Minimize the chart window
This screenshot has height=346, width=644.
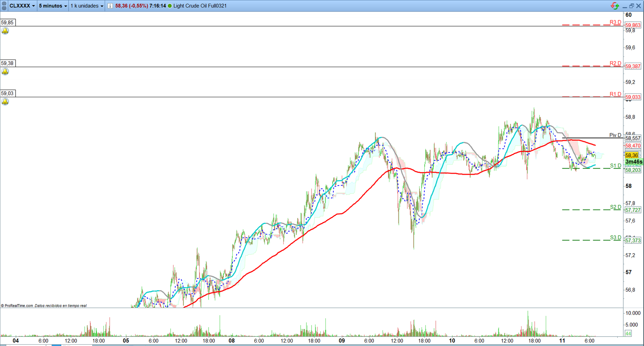point(625,6)
